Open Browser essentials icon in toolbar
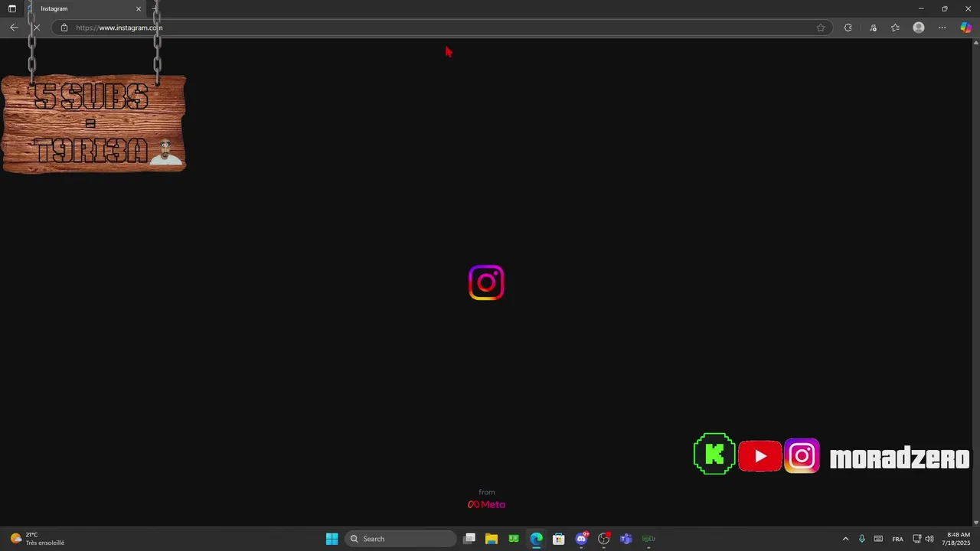The height and width of the screenshot is (551, 980). tap(873, 28)
